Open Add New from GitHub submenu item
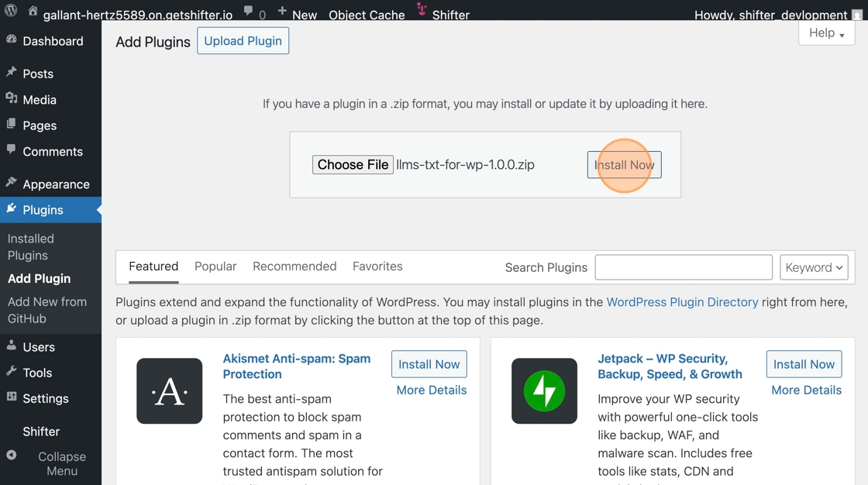The image size is (868, 485). click(47, 310)
